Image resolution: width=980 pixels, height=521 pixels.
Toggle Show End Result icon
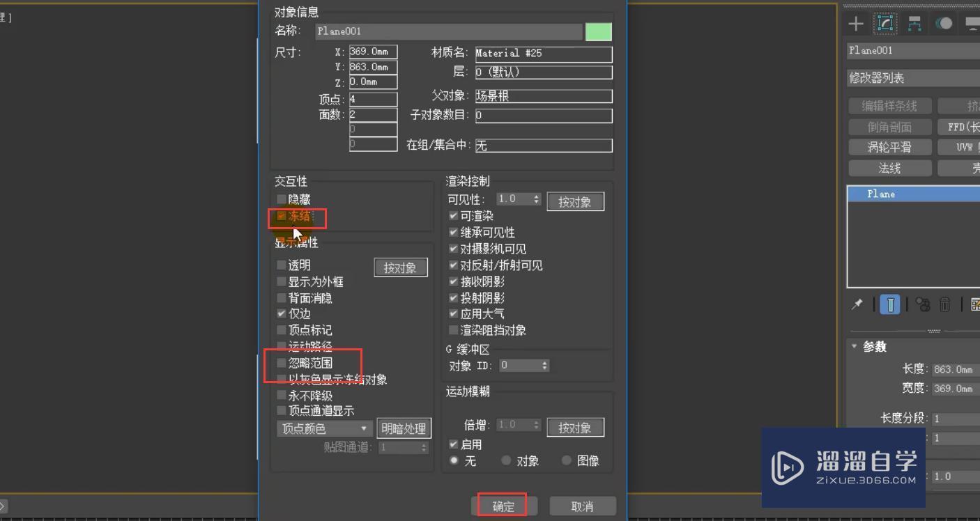pyautogui.click(x=890, y=304)
